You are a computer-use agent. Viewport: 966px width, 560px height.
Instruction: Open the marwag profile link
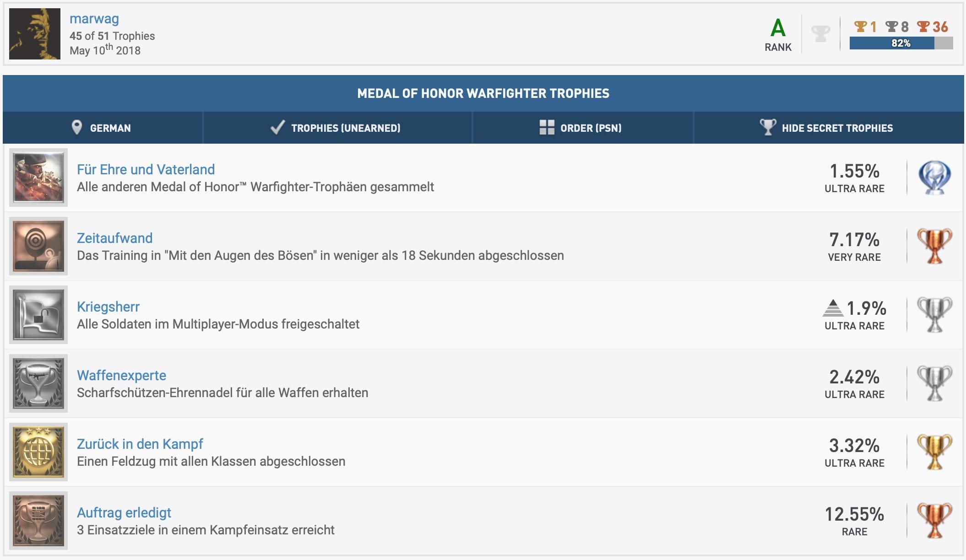click(x=94, y=19)
